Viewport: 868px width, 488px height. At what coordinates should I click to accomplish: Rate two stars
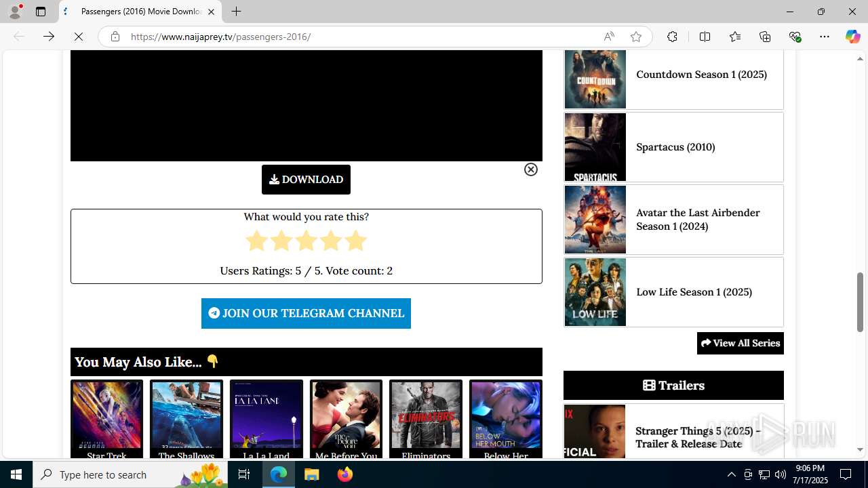point(281,241)
